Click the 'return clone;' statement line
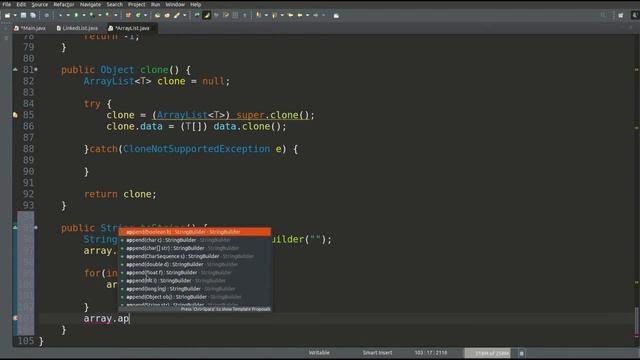This screenshot has width=640, height=360. 120,194
